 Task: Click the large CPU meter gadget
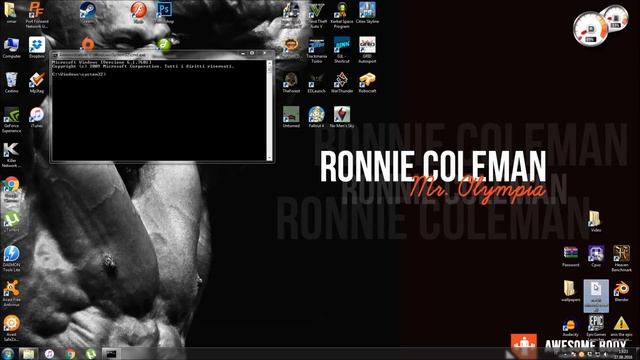point(590,29)
